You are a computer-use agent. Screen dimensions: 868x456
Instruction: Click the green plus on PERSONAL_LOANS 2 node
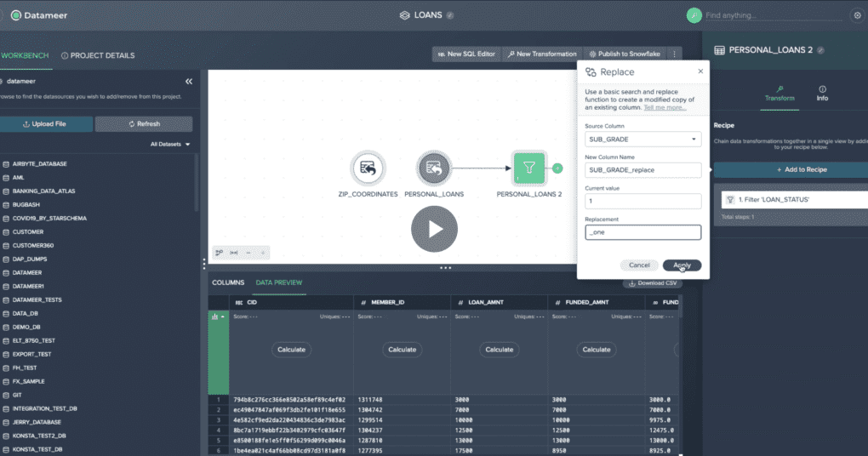point(557,168)
